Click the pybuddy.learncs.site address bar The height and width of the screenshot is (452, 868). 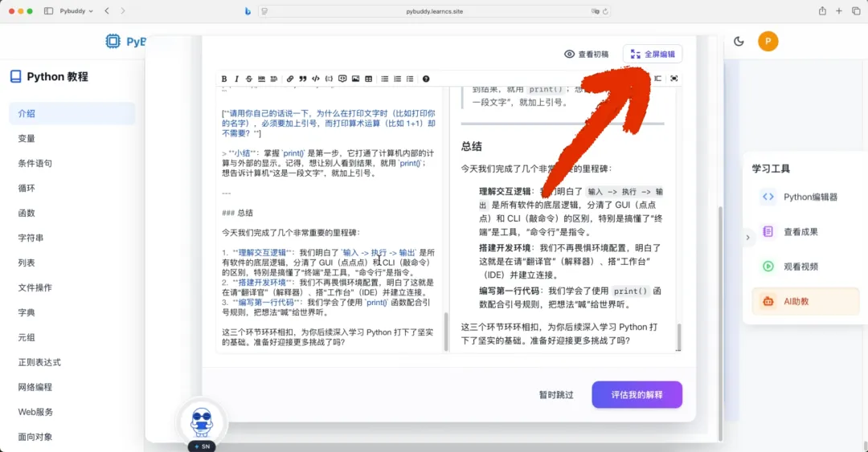coord(435,11)
